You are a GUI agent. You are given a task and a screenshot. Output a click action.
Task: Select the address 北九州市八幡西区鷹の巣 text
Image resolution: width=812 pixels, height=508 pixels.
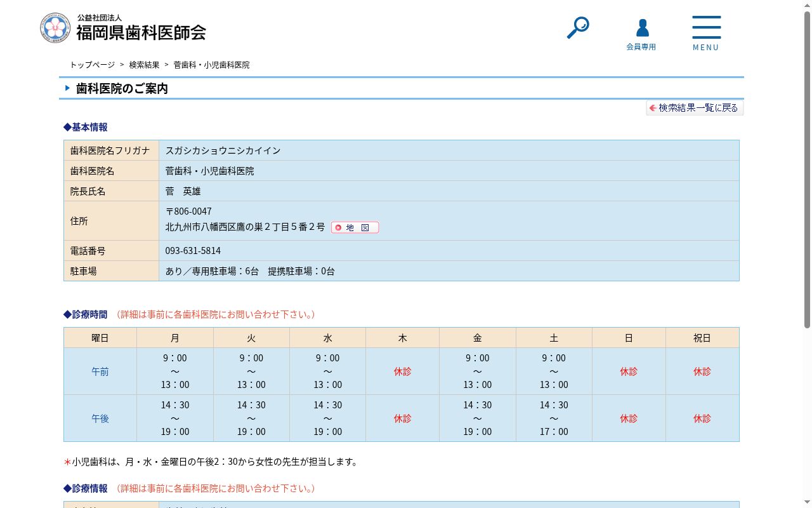click(245, 227)
